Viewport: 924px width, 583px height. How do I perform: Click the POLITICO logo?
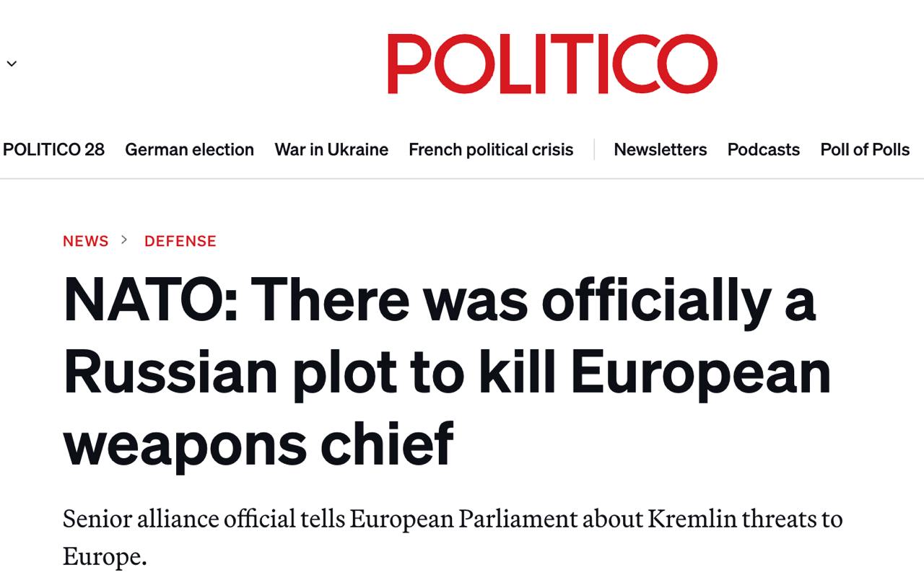[x=552, y=63]
